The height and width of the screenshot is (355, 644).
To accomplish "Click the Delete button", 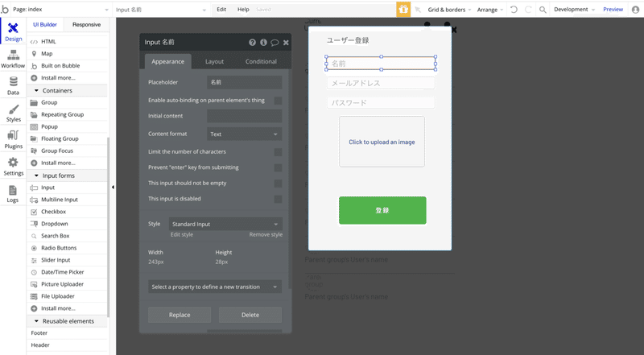I will (250, 315).
